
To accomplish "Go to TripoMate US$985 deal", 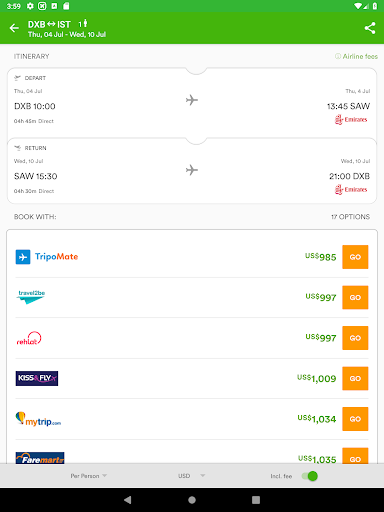I will pyautogui.click(x=355, y=257).
